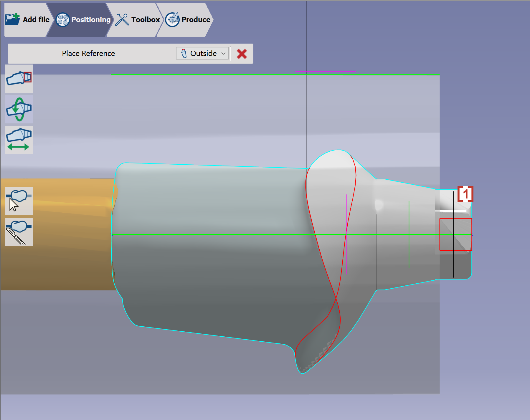The image size is (530, 420).
Task: Select the move abutment horizontally tool
Action: (19, 140)
